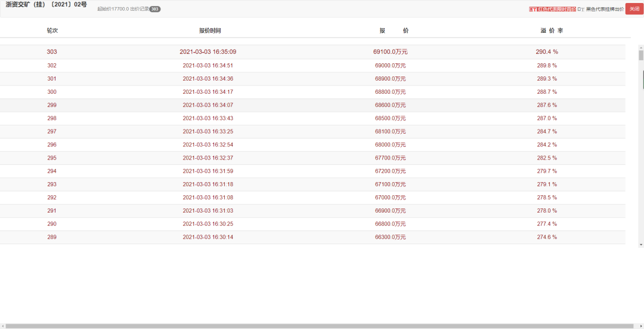Click the 报价时间 column header
The image size is (644, 329).
coord(210,30)
